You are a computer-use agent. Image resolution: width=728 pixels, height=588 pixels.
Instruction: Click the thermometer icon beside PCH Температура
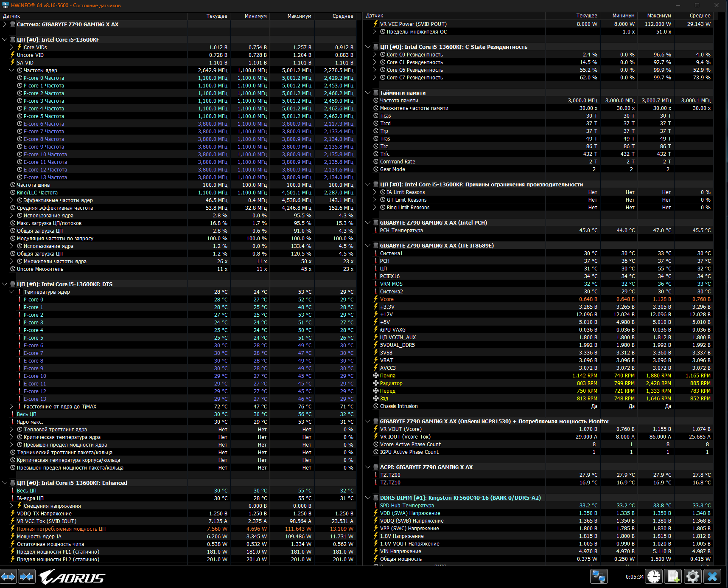pos(375,230)
